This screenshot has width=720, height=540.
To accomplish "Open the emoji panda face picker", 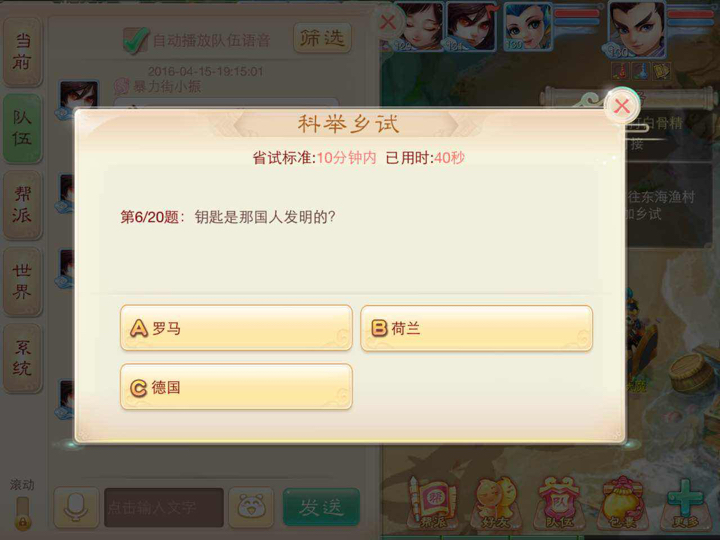I will (x=251, y=507).
